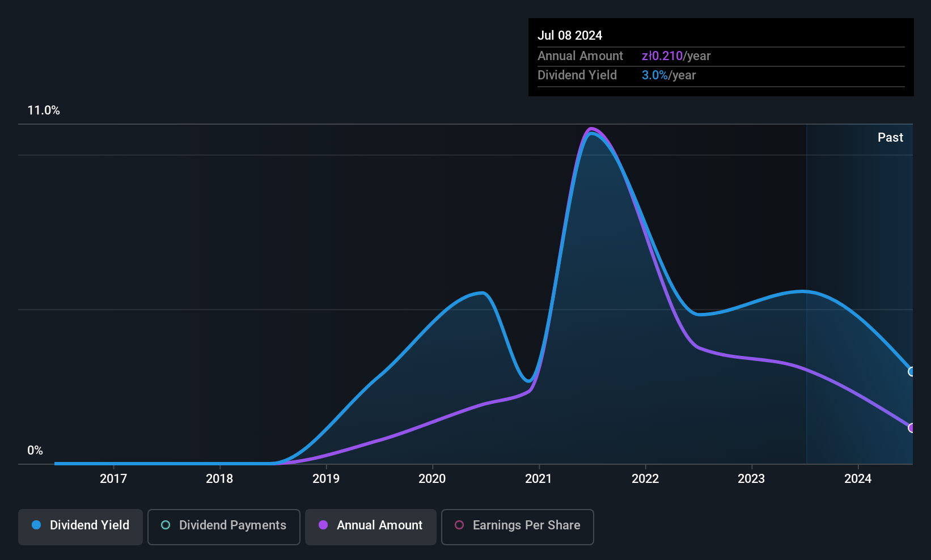Click the blue Dividend Yield endpoint marker
The height and width of the screenshot is (560, 931).
[x=912, y=372]
